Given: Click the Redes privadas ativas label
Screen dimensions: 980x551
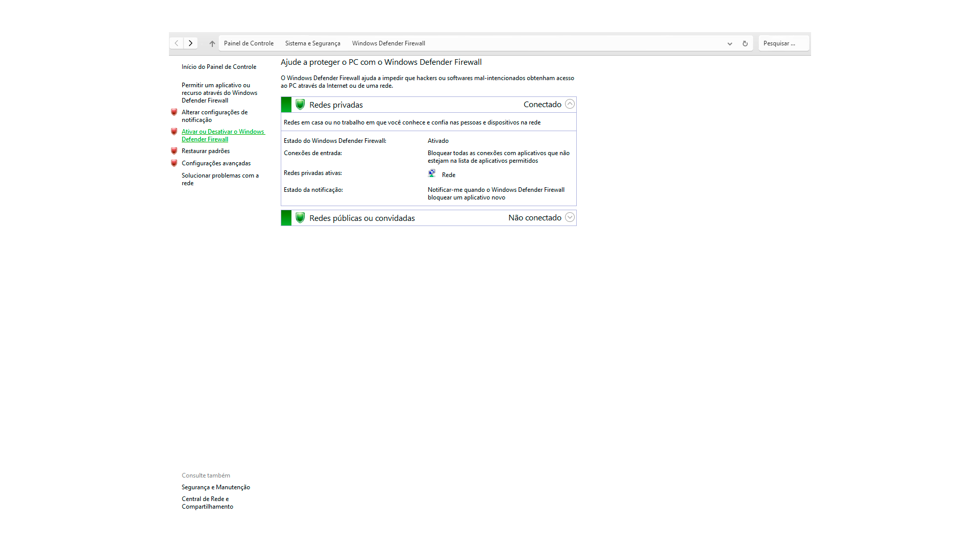Looking at the screenshot, I should tap(313, 173).
